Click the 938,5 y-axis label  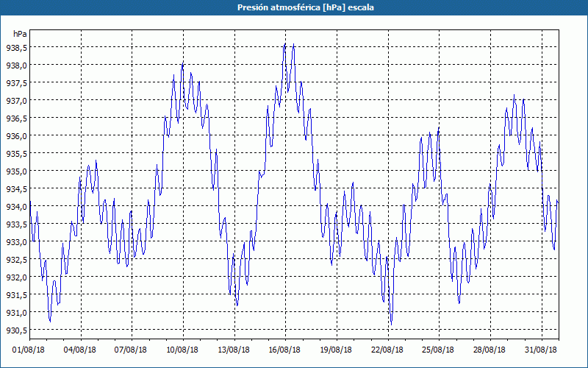click(16, 48)
